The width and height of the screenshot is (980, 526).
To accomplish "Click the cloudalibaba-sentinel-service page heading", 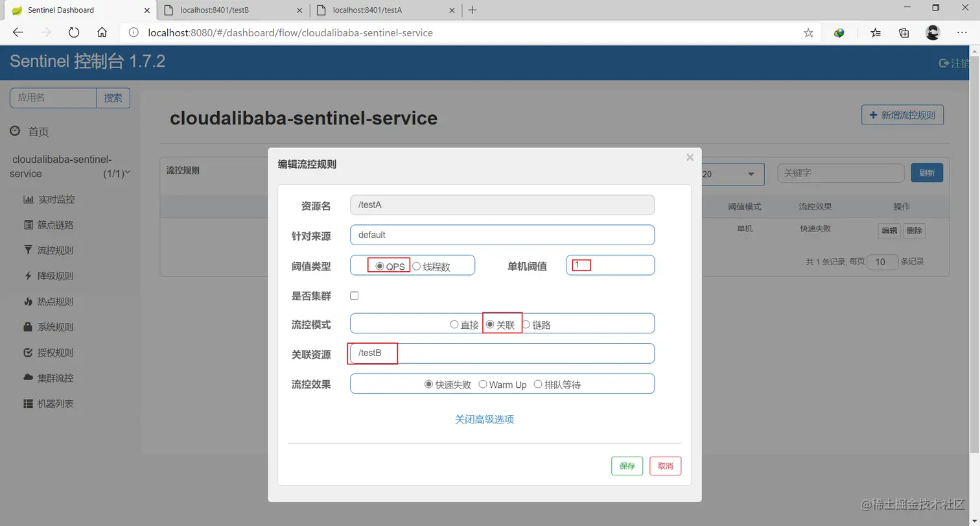I will click(303, 118).
